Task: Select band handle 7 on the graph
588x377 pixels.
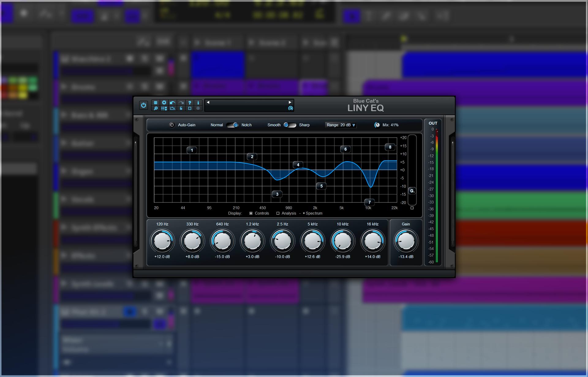Action: point(370,202)
